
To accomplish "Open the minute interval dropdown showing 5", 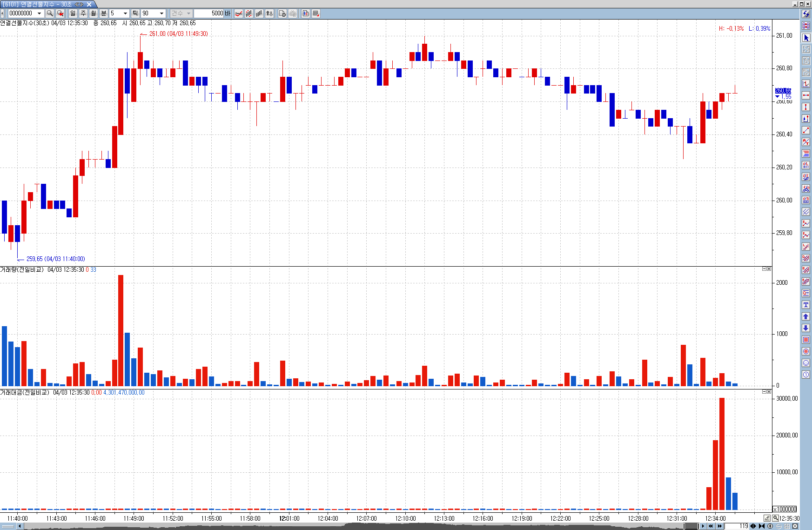I will (125, 13).
